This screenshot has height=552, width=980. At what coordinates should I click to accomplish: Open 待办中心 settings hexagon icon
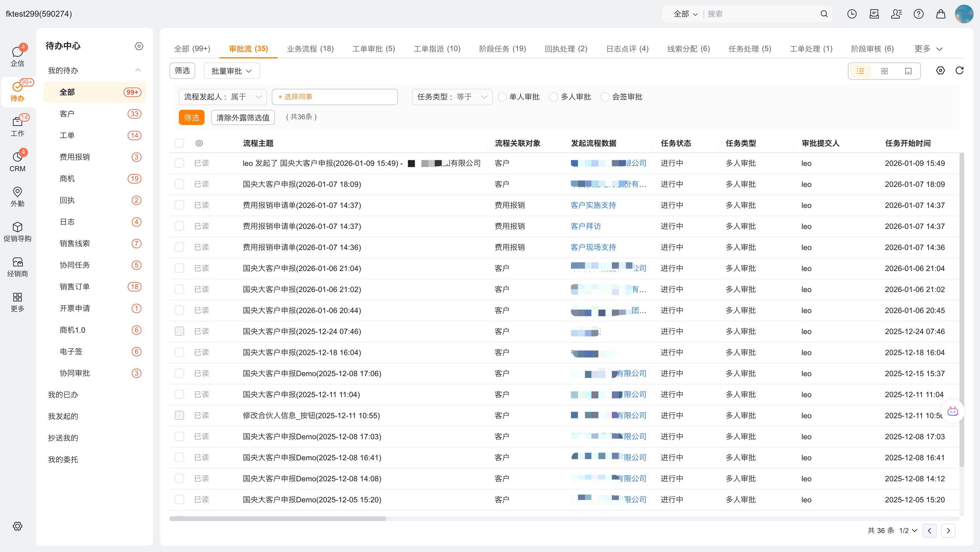pos(139,46)
